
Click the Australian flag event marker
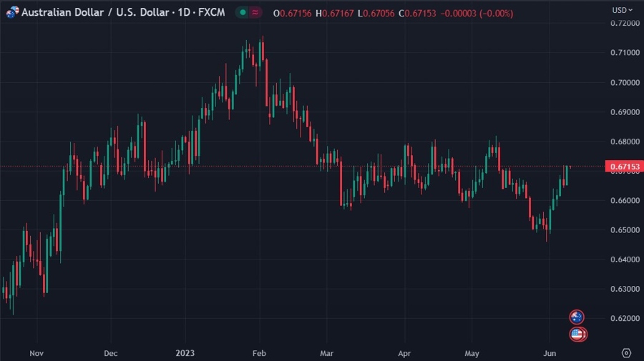click(x=577, y=317)
